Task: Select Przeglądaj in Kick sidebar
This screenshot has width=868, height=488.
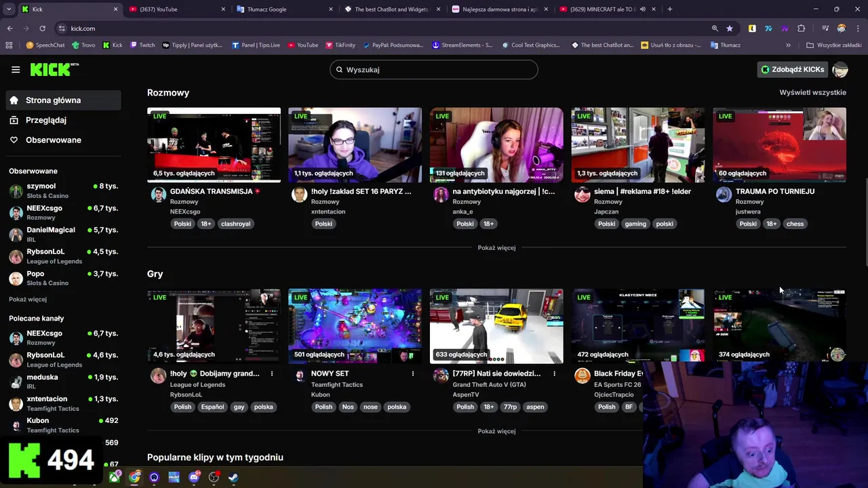Action: 64,120
